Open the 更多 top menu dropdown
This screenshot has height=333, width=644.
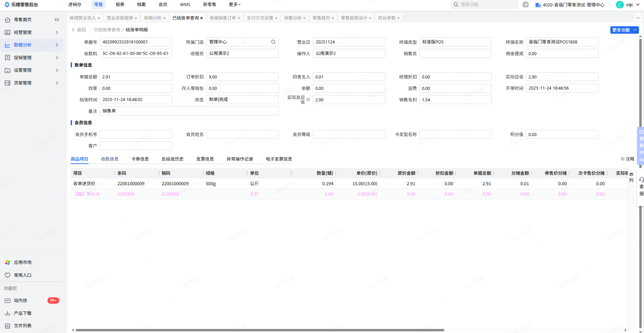[235, 5]
